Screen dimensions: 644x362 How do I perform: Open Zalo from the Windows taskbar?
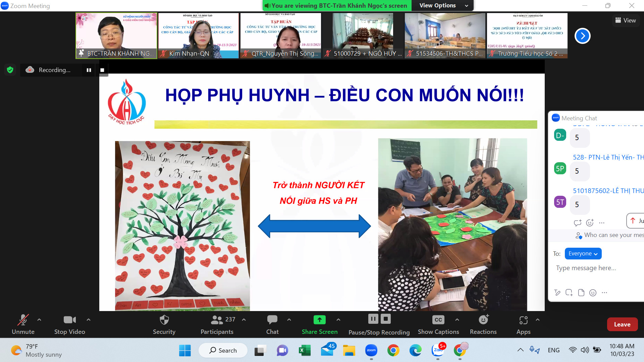click(438, 350)
